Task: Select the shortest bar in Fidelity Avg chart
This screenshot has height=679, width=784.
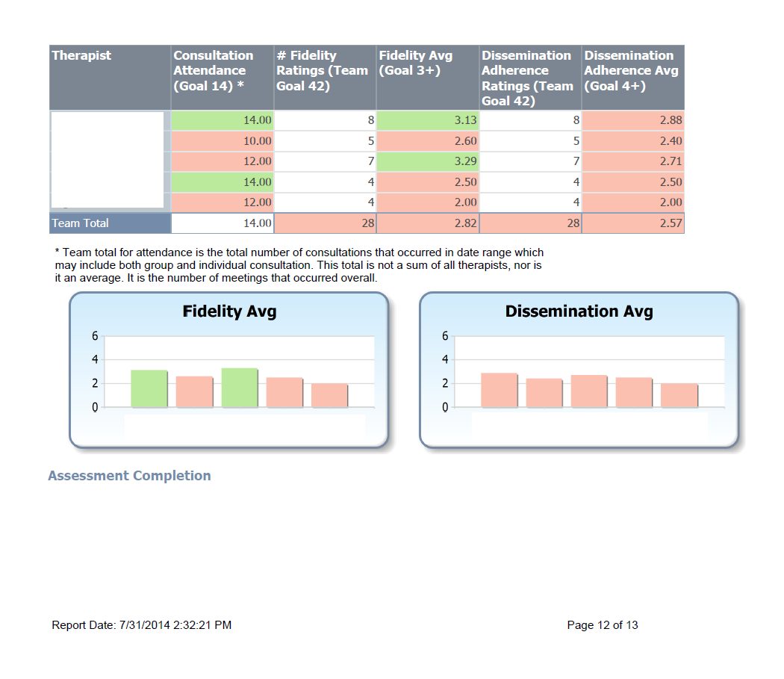Action: tap(329, 395)
